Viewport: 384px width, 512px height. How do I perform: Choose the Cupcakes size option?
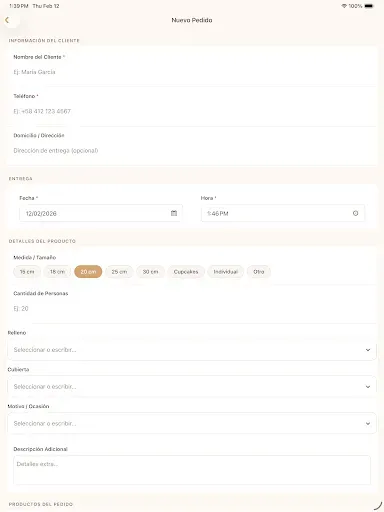pyautogui.click(x=186, y=272)
